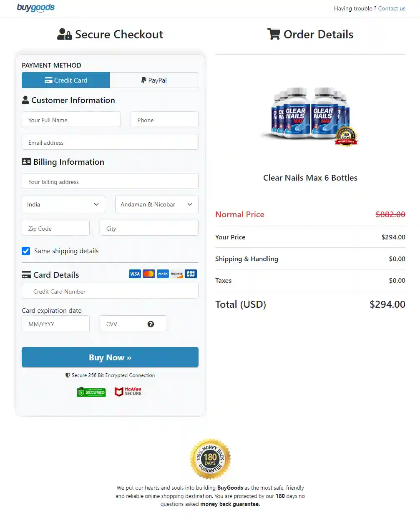Click the CVV help question mark icon

pos(151,324)
